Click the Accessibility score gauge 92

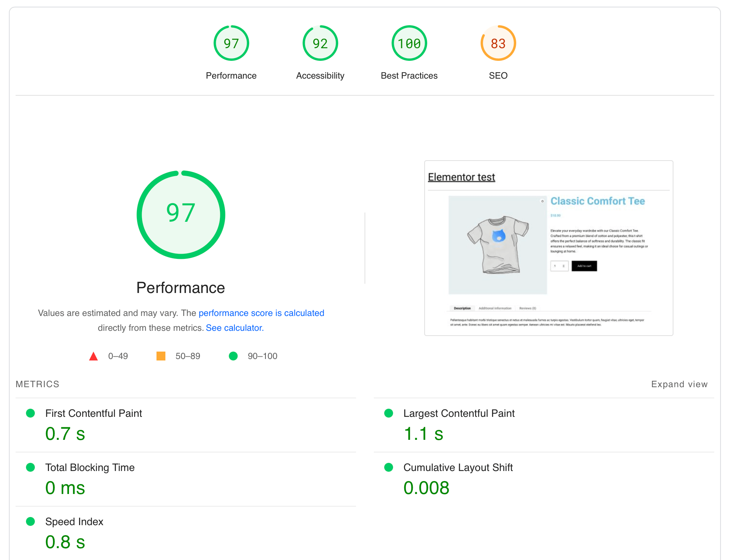pyautogui.click(x=320, y=43)
